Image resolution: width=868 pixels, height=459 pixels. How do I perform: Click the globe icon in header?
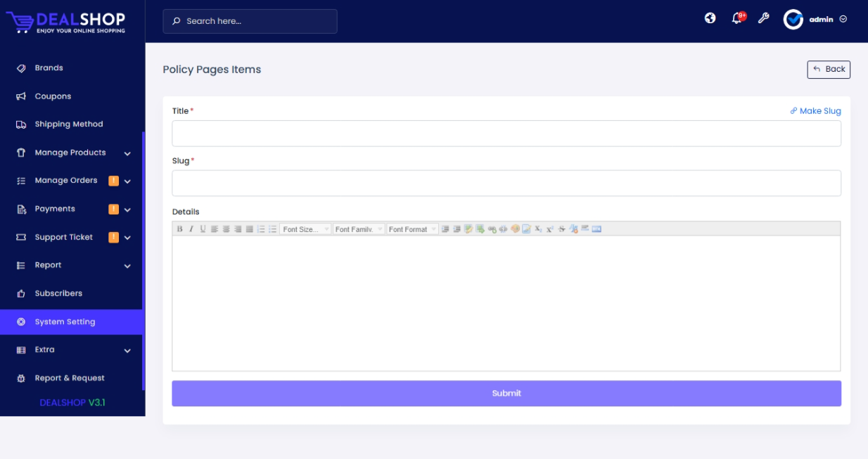click(710, 19)
